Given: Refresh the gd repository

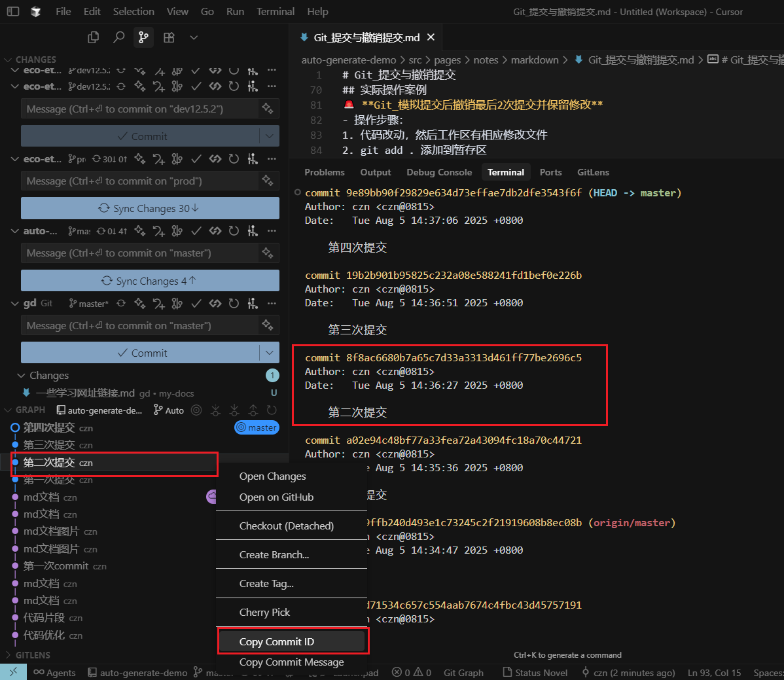Looking at the screenshot, I should coord(234,303).
